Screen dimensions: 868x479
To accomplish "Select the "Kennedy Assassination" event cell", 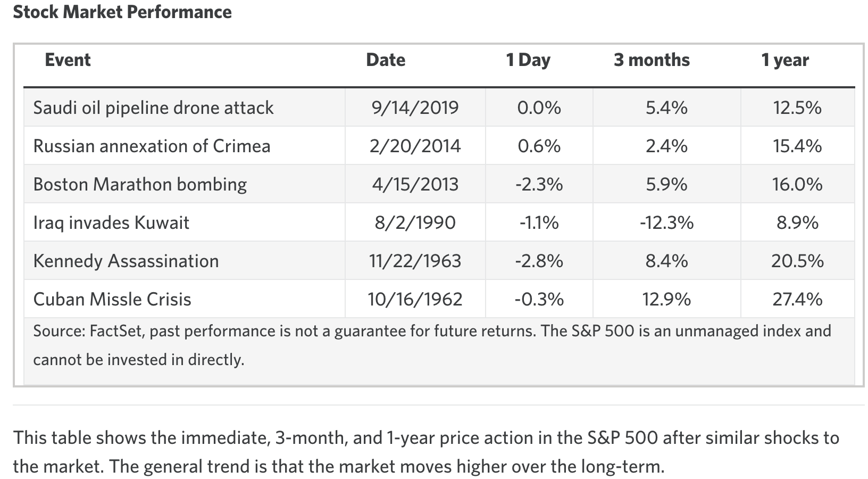I will (126, 261).
